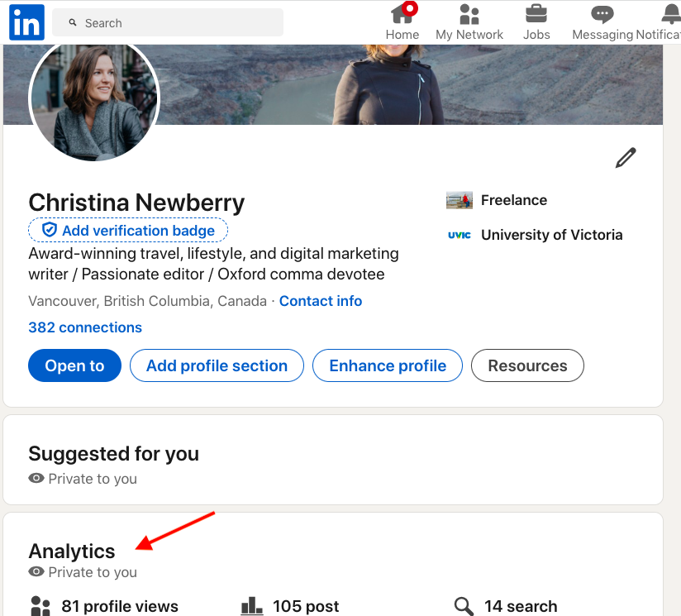Select the Jobs briefcase icon
Screen dimensions: 681x616
pos(536,15)
